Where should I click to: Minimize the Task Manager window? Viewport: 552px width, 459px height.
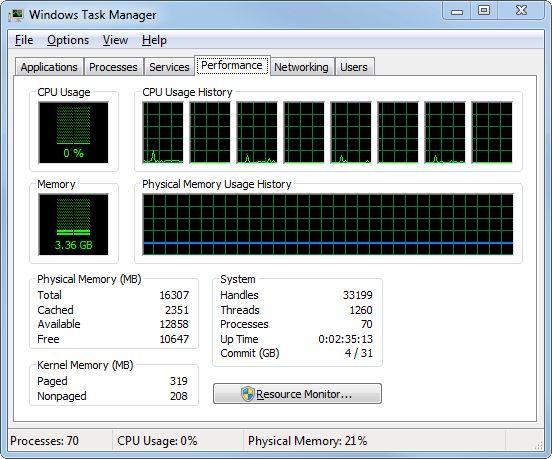tap(457, 11)
